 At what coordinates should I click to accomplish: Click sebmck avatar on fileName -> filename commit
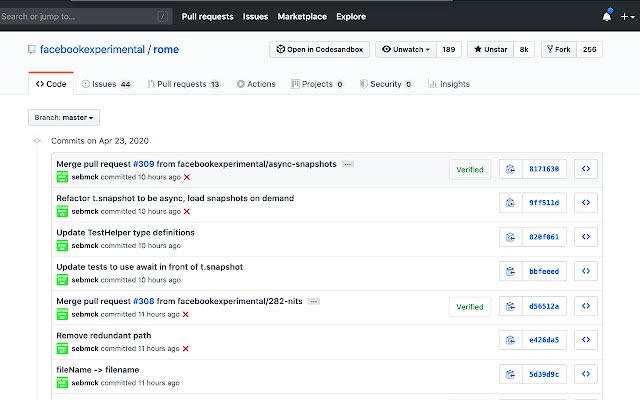[62, 383]
